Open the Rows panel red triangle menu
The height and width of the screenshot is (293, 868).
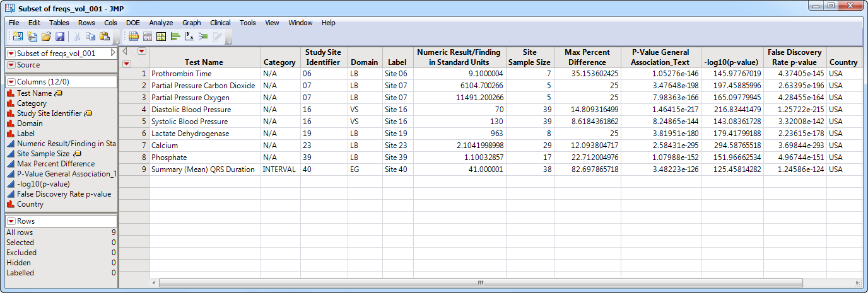click(x=11, y=221)
